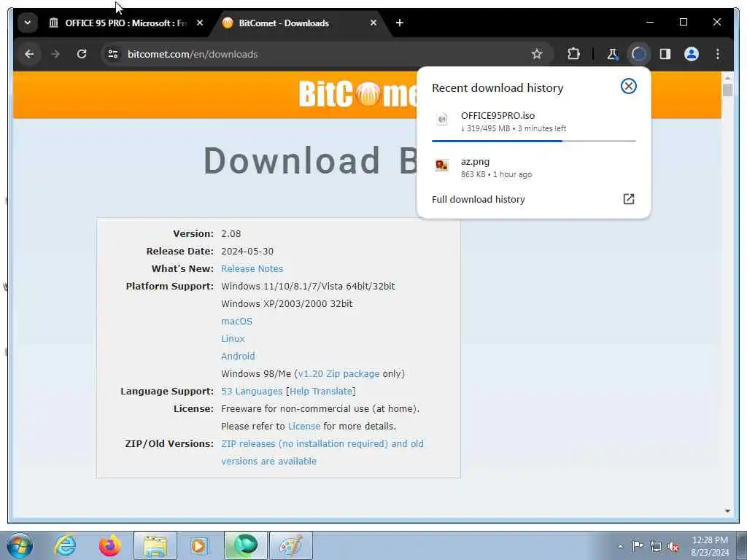
Task: Click the network tray icon
Action: (656, 546)
